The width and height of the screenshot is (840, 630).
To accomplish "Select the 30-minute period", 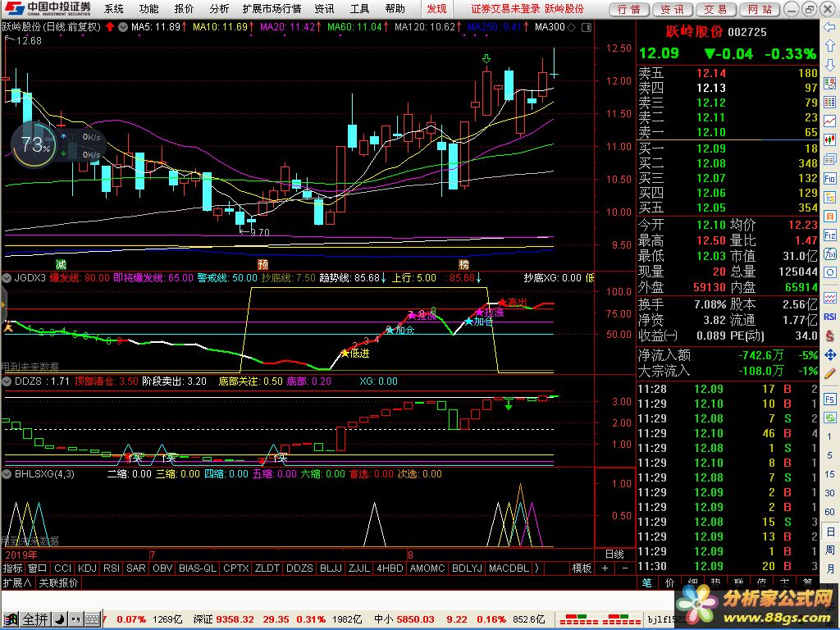I will 829,493.
